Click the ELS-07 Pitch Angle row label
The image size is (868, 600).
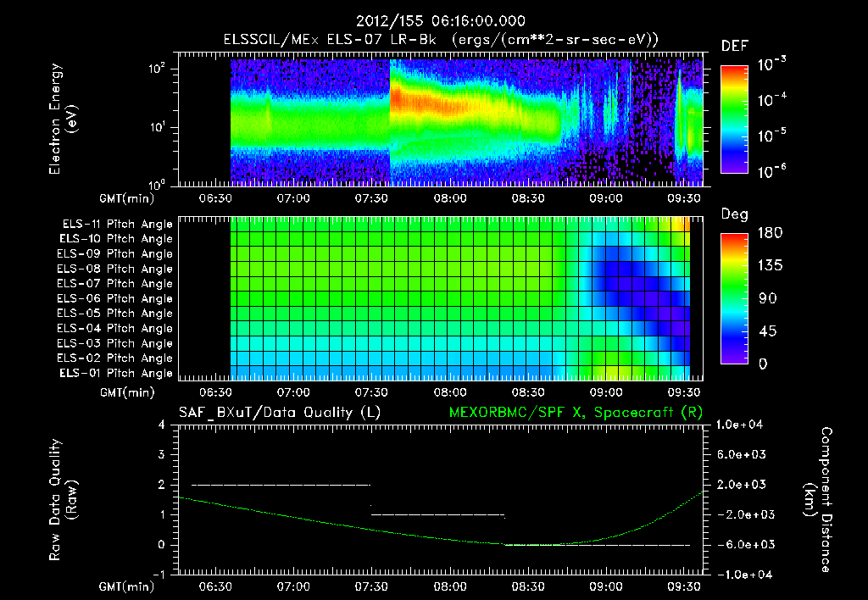coord(114,283)
